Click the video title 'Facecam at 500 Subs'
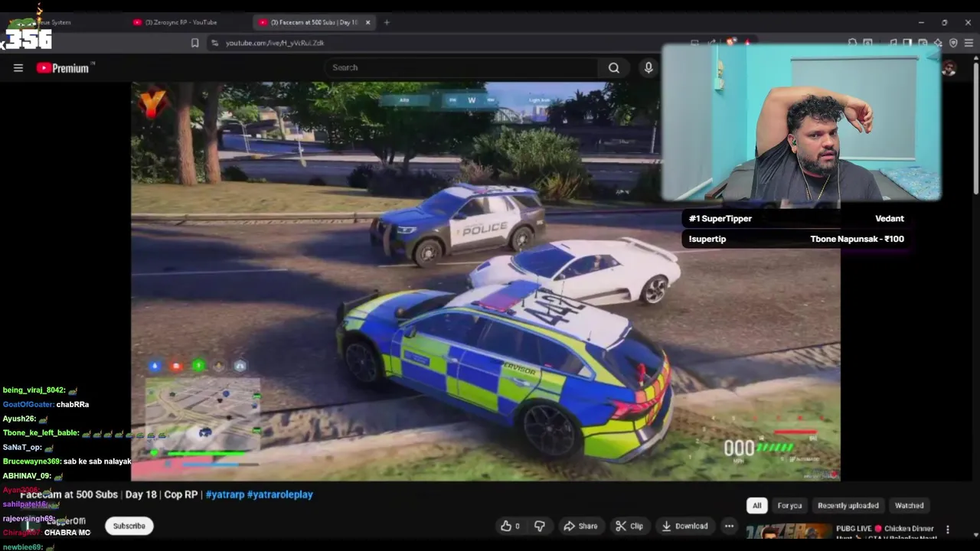Viewport: 980px width, 551px height. tap(69, 494)
